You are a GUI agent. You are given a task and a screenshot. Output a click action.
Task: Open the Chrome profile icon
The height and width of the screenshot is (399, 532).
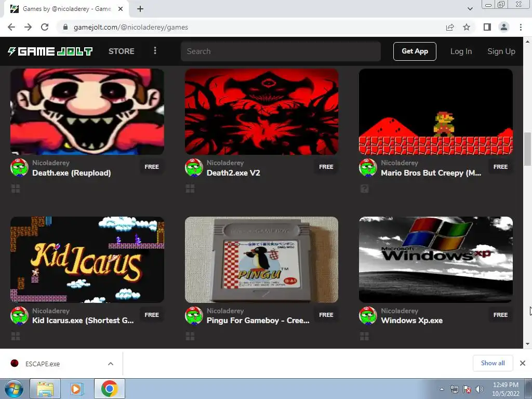pos(504,27)
